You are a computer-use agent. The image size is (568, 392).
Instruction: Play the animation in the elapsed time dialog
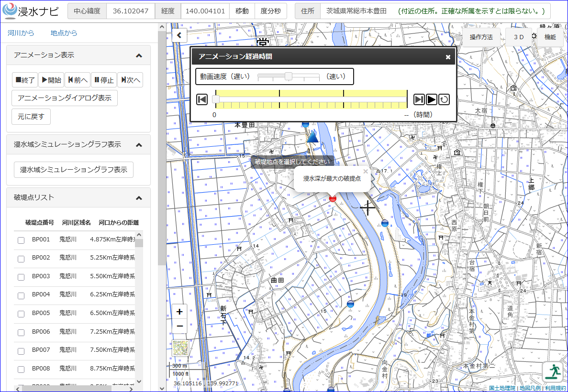(x=432, y=99)
